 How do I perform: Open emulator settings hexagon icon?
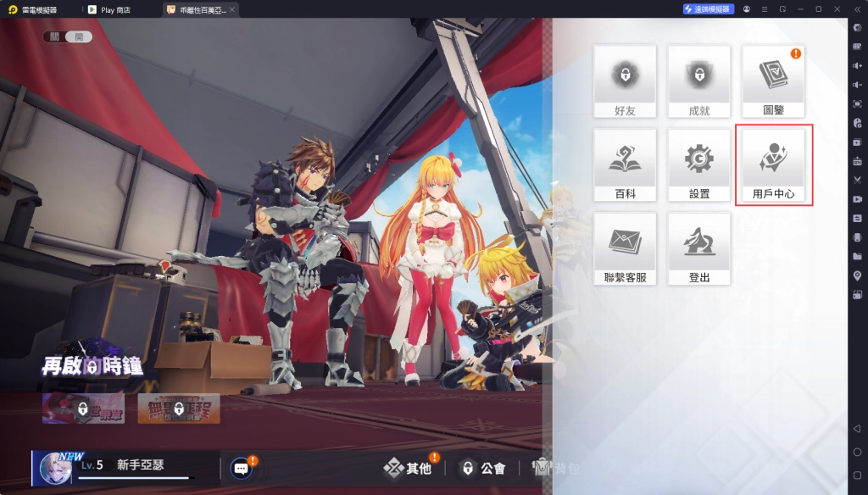[858, 27]
